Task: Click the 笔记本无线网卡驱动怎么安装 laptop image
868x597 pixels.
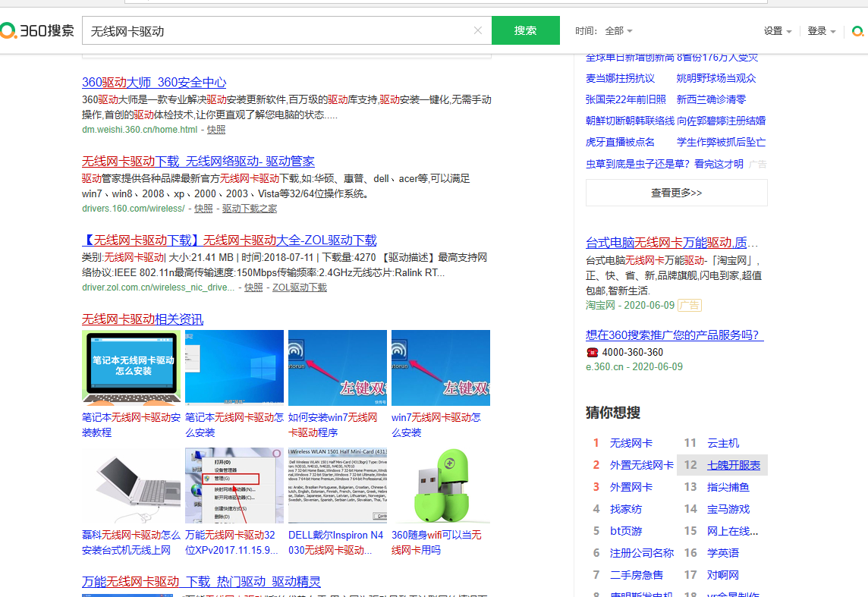Action: click(131, 368)
